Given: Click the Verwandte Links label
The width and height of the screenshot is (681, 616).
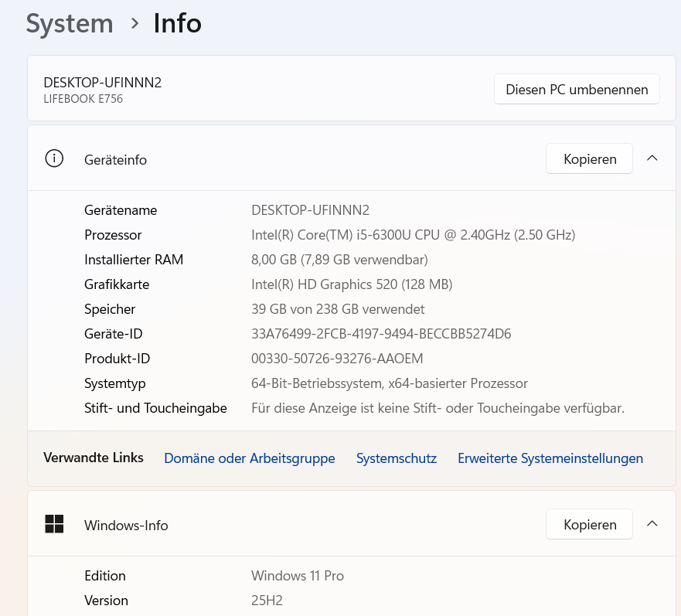Looking at the screenshot, I should pos(94,458).
